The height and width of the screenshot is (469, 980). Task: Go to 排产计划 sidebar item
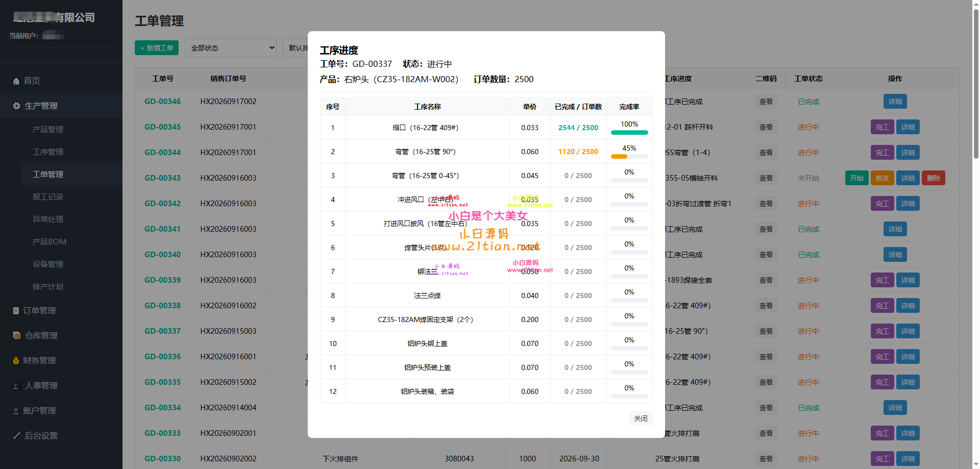pos(48,287)
